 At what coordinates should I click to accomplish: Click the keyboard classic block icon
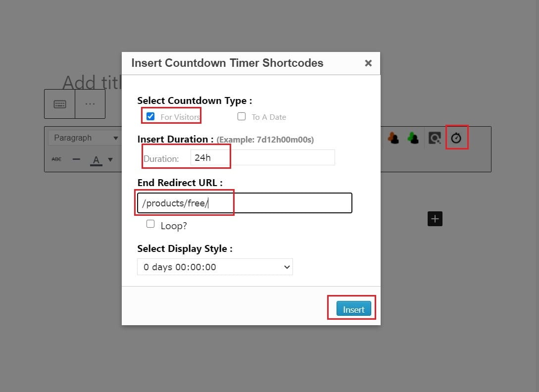click(x=60, y=104)
